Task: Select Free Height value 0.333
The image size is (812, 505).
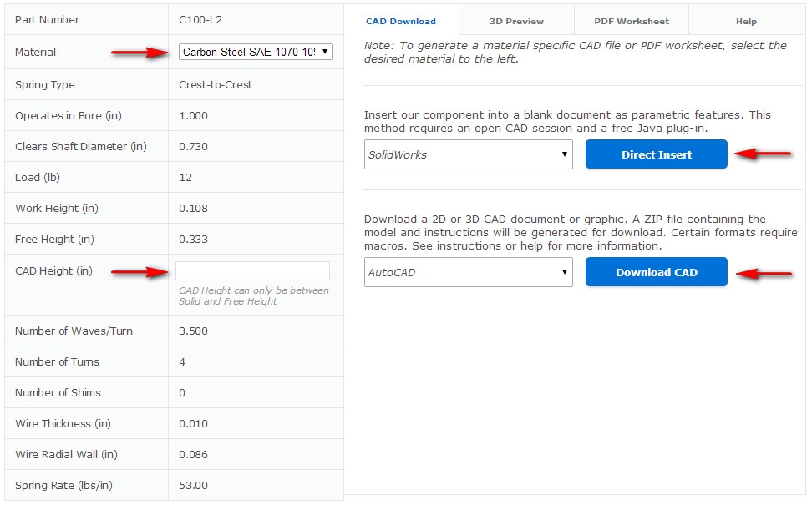Action: click(193, 240)
